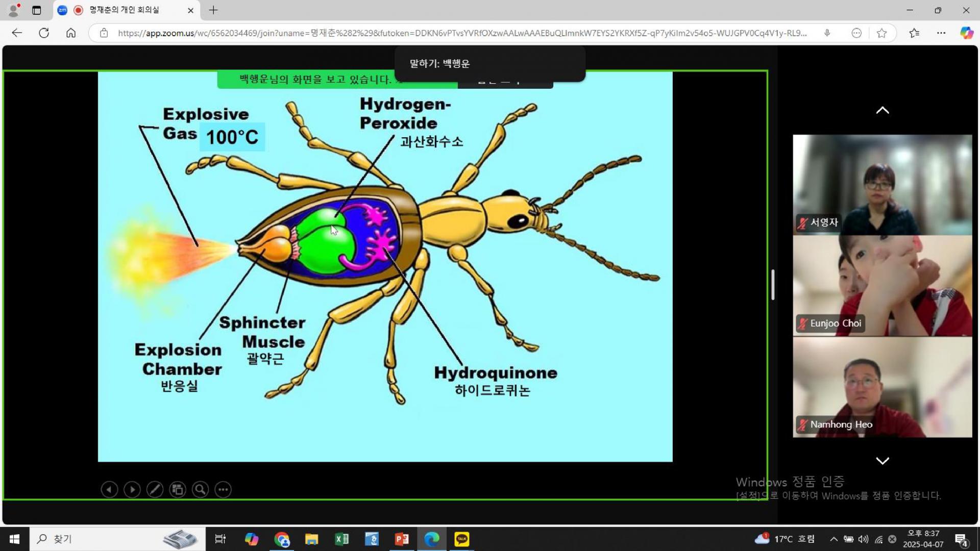Open Edge profile avatar menu
Viewport: 980px width, 551px height.
pyautogui.click(x=14, y=10)
